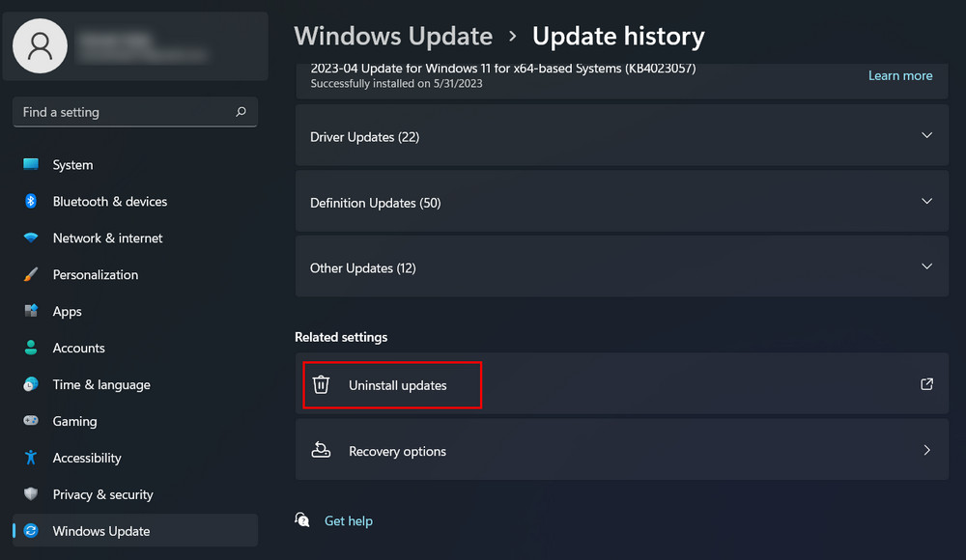966x560 pixels.
Task: Expand Other Updates (12) chevron
Action: tap(926, 266)
